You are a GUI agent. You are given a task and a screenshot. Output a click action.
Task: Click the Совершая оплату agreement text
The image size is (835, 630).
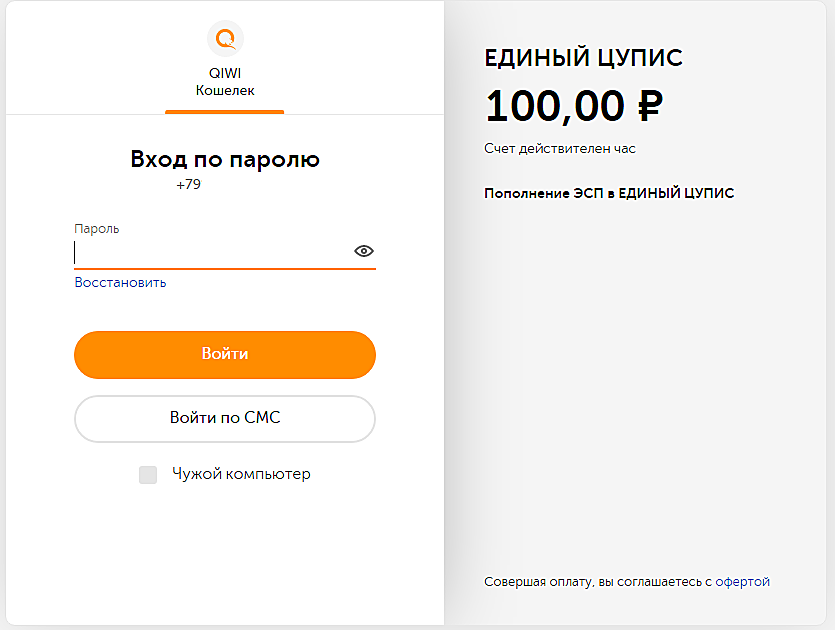tap(627, 582)
